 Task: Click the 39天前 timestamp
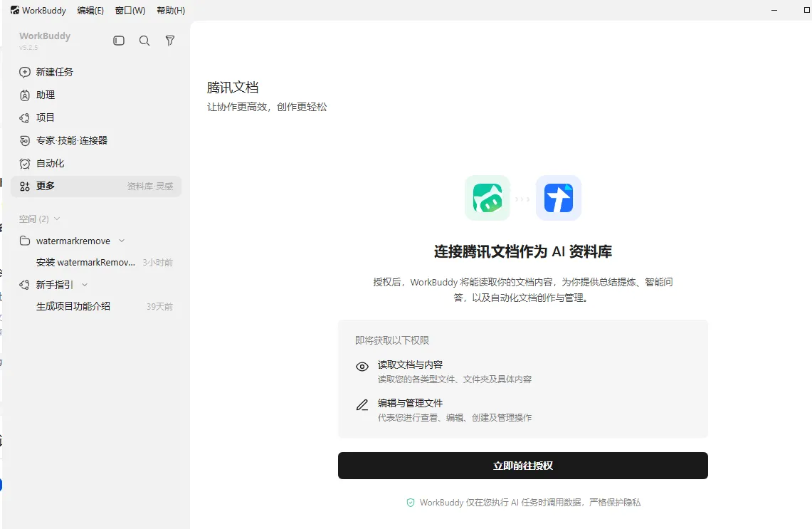coord(159,307)
